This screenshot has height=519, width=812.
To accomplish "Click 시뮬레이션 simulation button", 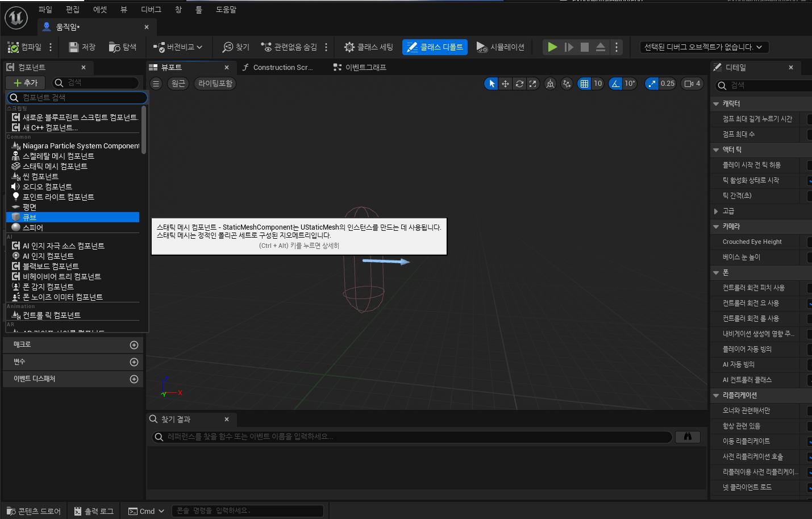I will point(500,47).
